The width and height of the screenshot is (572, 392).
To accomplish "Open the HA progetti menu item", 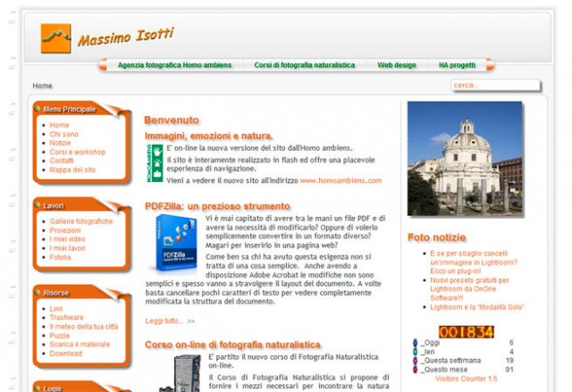I will coord(457,65).
